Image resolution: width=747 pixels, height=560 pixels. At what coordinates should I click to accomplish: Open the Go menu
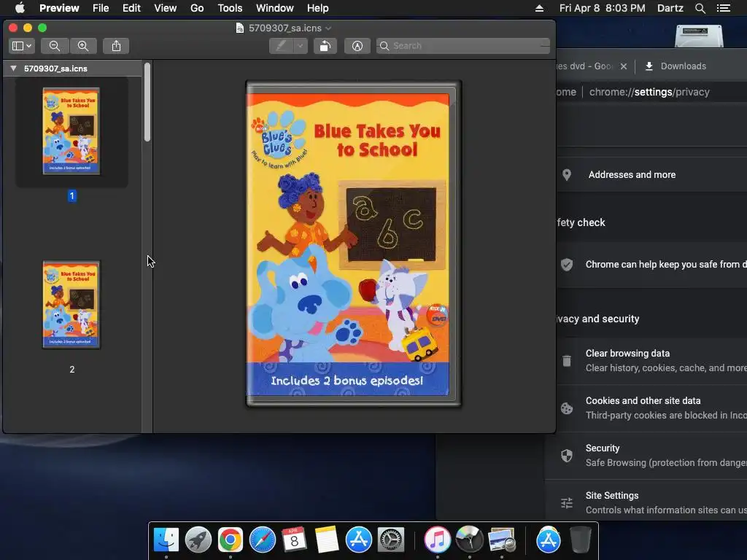pyautogui.click(x=197, y=8)
